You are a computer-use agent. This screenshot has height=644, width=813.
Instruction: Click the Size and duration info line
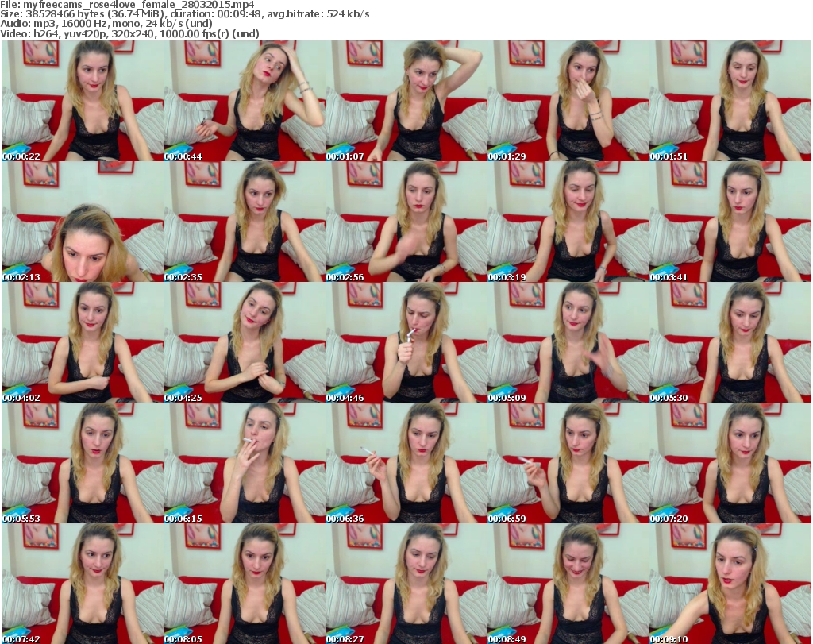pos(184,14)
